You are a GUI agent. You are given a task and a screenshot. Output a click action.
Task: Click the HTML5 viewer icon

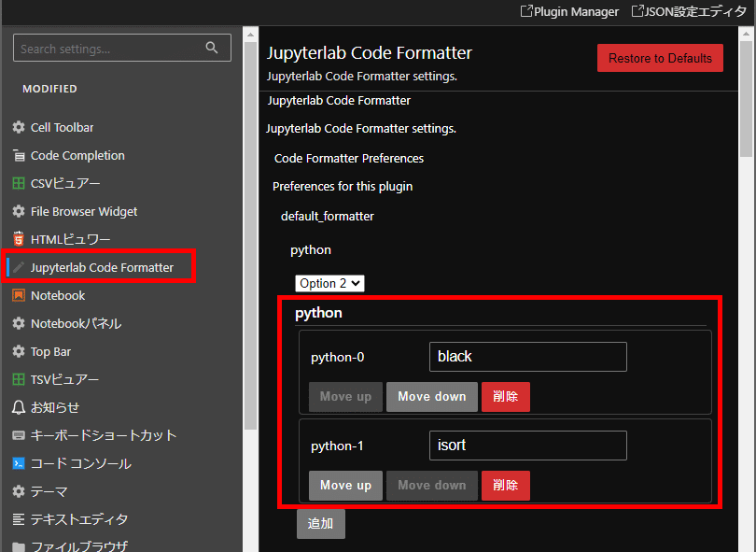(19, 239)
